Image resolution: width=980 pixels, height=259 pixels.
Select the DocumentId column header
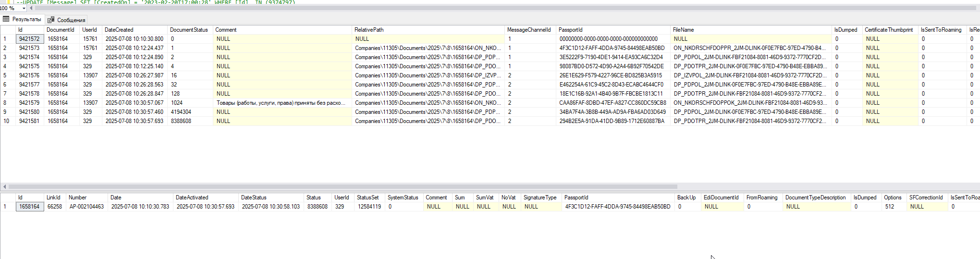click(62, 30)
